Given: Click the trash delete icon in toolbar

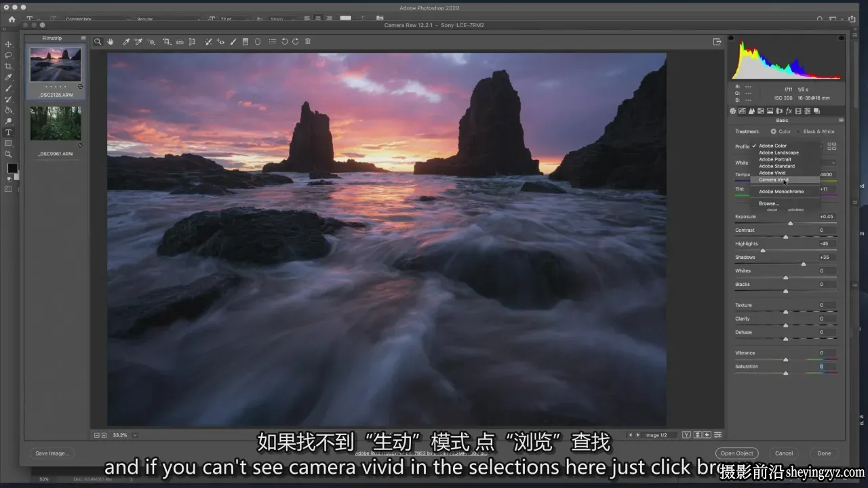Looking at the screenshot, I should pos(307,41).
